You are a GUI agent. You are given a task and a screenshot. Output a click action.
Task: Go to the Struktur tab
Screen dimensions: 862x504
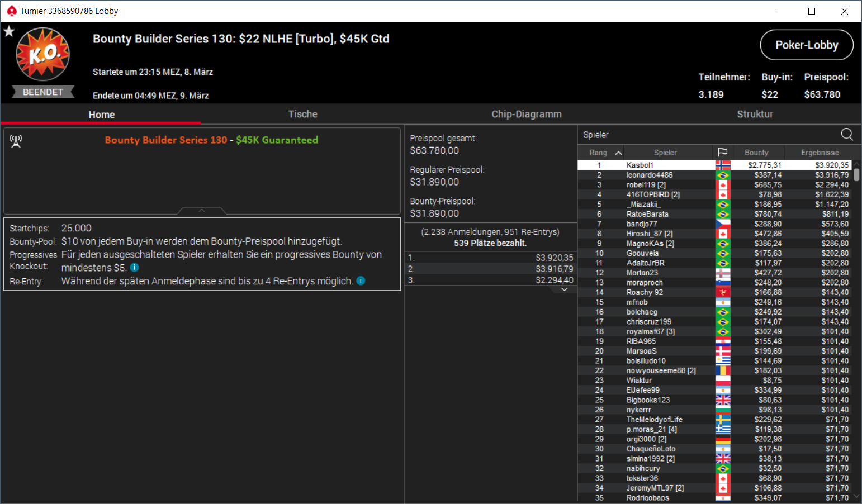pyautogui.click(x=755, y=114)
